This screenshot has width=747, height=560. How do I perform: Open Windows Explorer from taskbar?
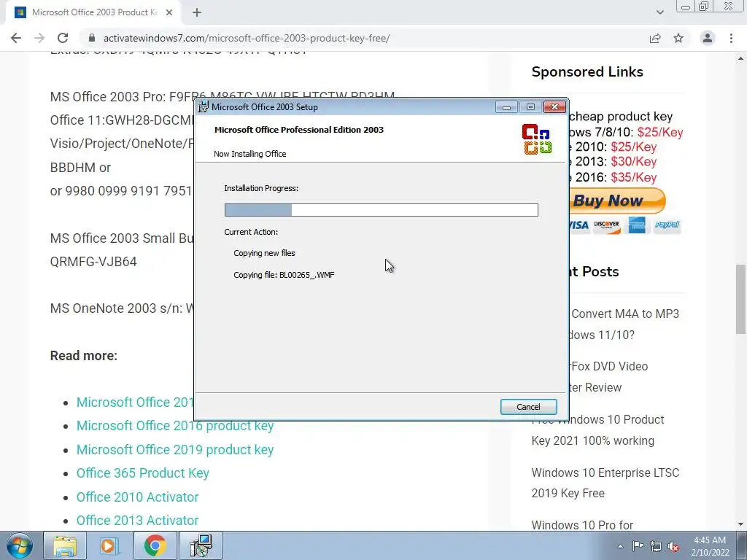(x=65, y=545)
